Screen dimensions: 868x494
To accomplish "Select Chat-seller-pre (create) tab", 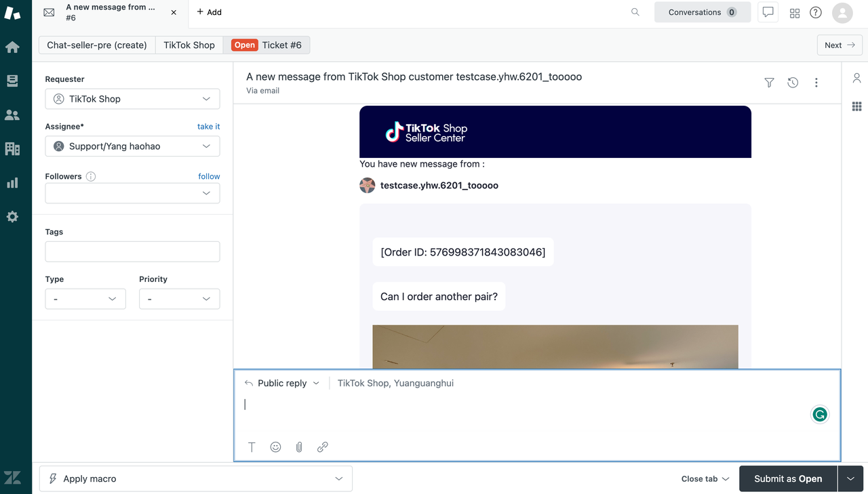I will pyautogui.click(x=97, y=45).
